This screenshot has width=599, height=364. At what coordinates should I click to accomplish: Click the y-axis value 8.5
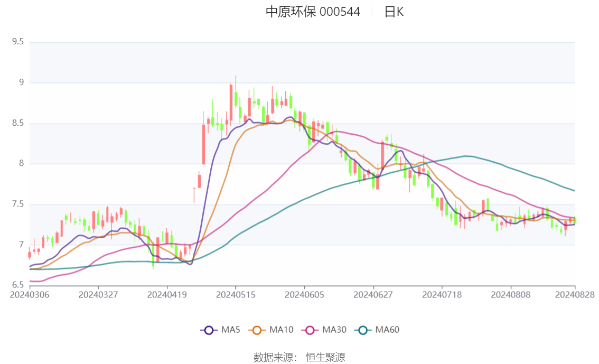pyautogui.click(x=17, y=123)
